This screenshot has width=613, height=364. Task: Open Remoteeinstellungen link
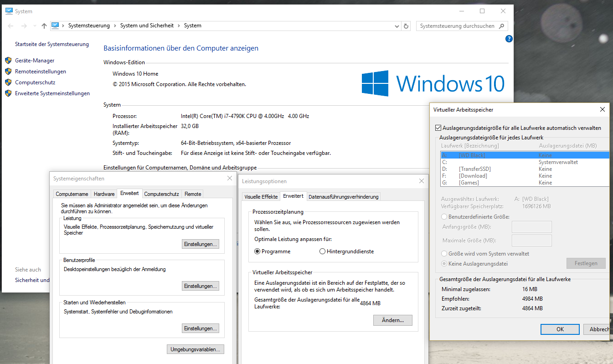41,71
